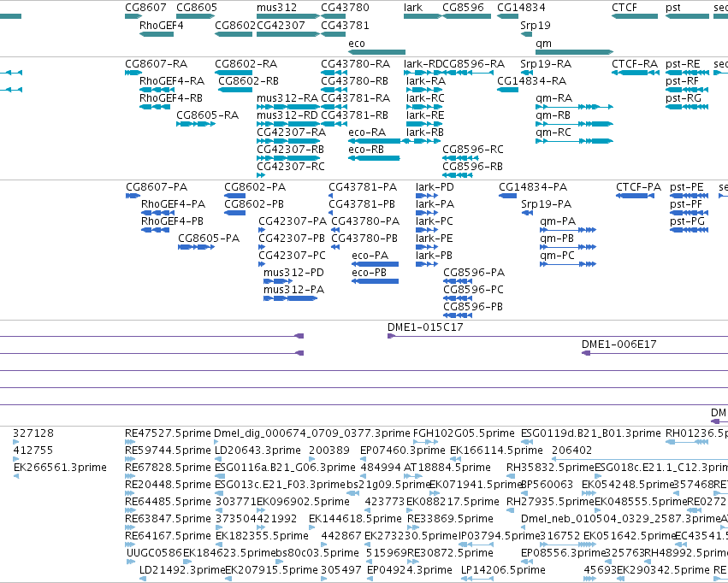
Task: Select EST entry 442867
Action: point(341,536)
